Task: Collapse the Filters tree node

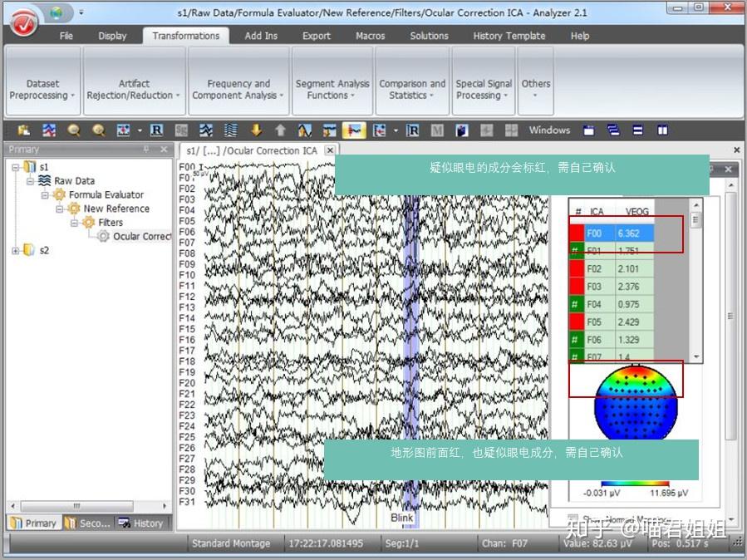Action: [74, 223]
